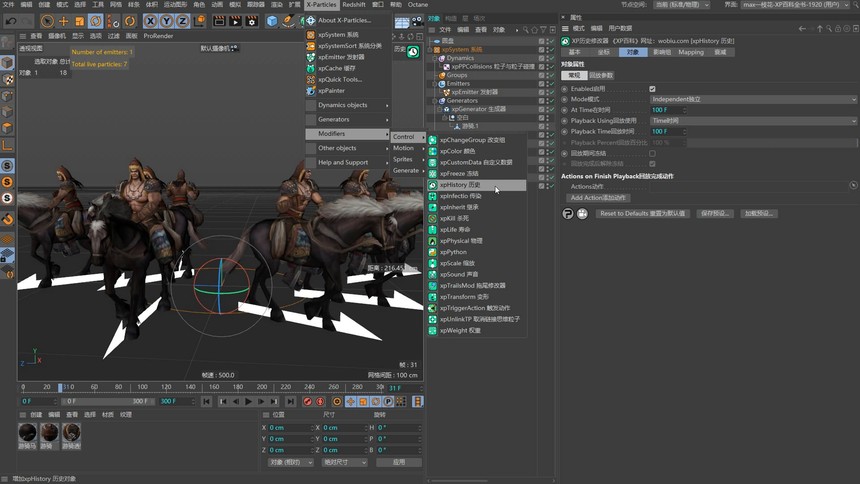Click the Undo arrow in the toolbar
Viewport: 860px width, 484px height.
pos(10,21)
